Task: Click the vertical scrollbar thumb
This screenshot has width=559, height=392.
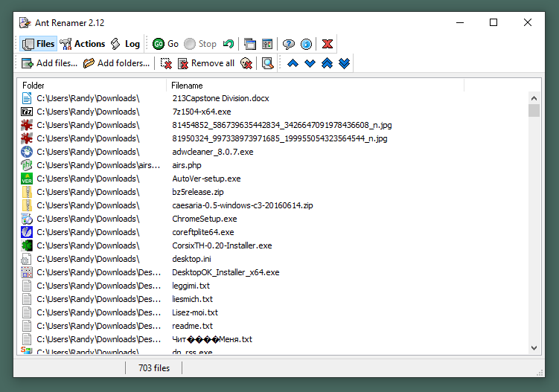Action: point(534,111)
